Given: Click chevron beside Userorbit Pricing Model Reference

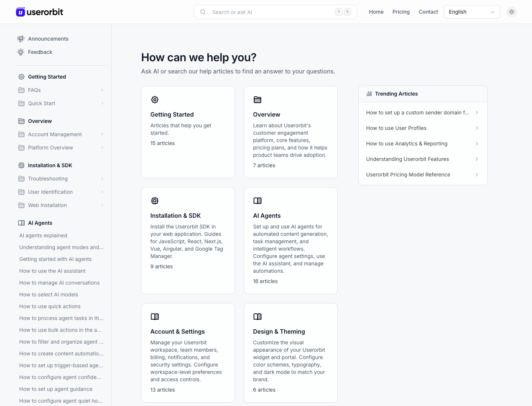Looking at the screenshot, I should pyautogui.click(x=477, y=175).
